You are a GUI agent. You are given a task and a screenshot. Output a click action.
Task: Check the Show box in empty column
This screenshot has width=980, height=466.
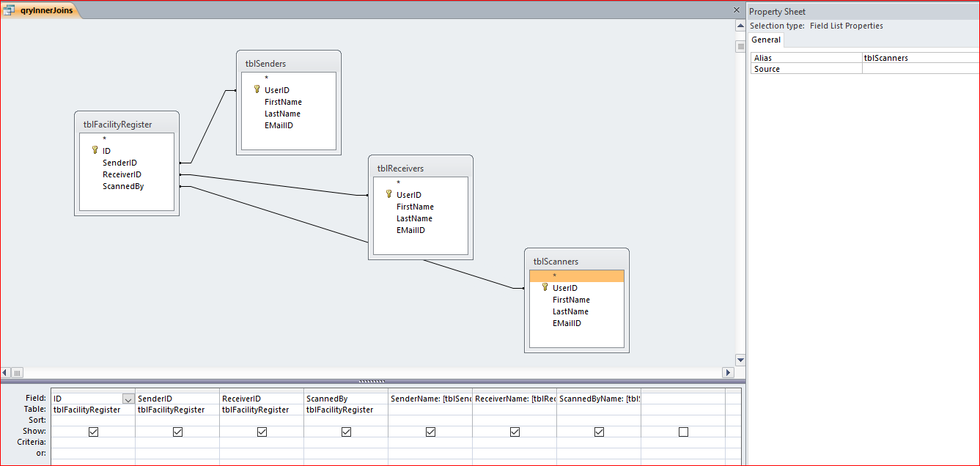[683, 432]
